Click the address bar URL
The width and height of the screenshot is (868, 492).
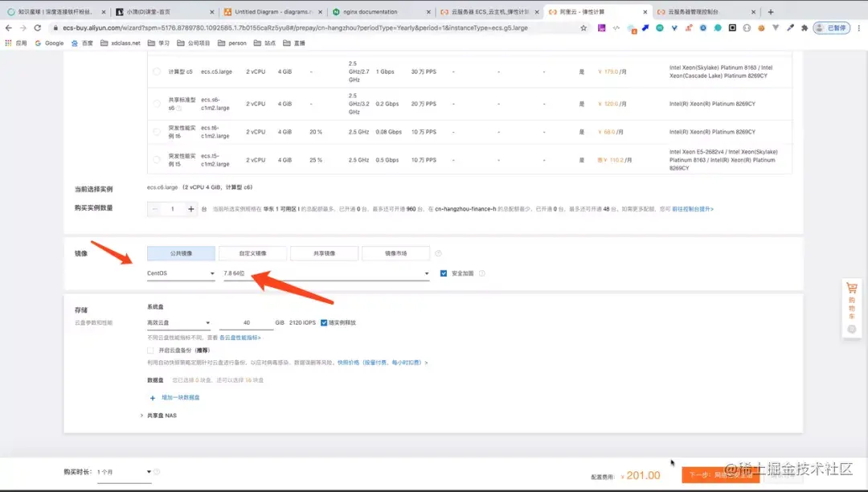click(295, 27)
